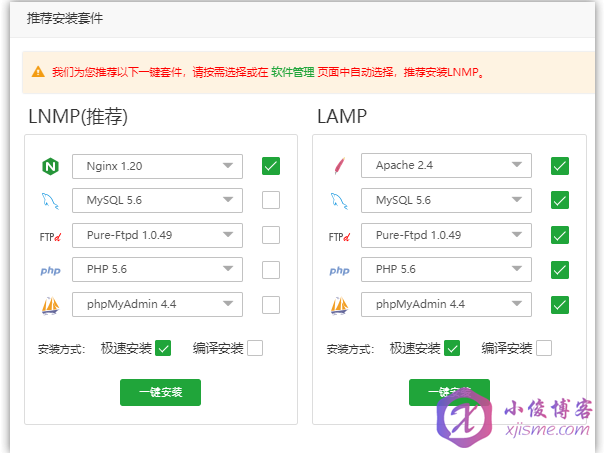Click 安装方式 label in LNMP panel
605x453 pixels.
[61, 349]
